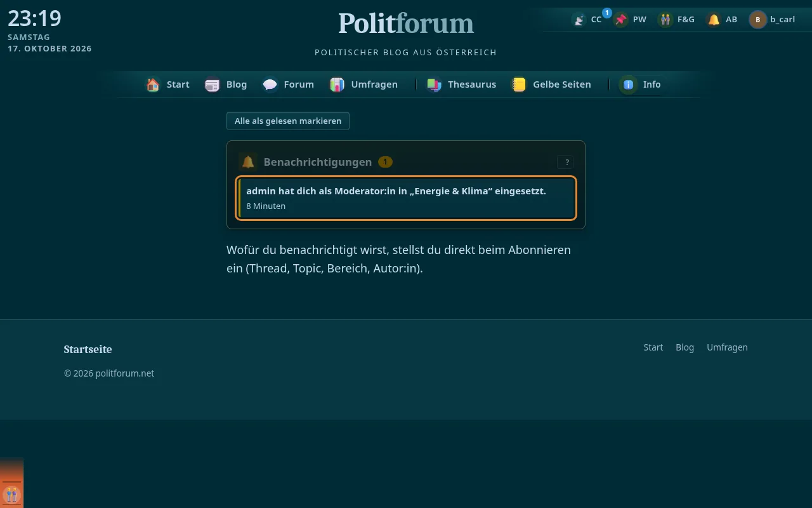The width and height of the screenshot is (812, 508).
Task: Open the Thesaurus menu label
Action: (x=472, y=84)
